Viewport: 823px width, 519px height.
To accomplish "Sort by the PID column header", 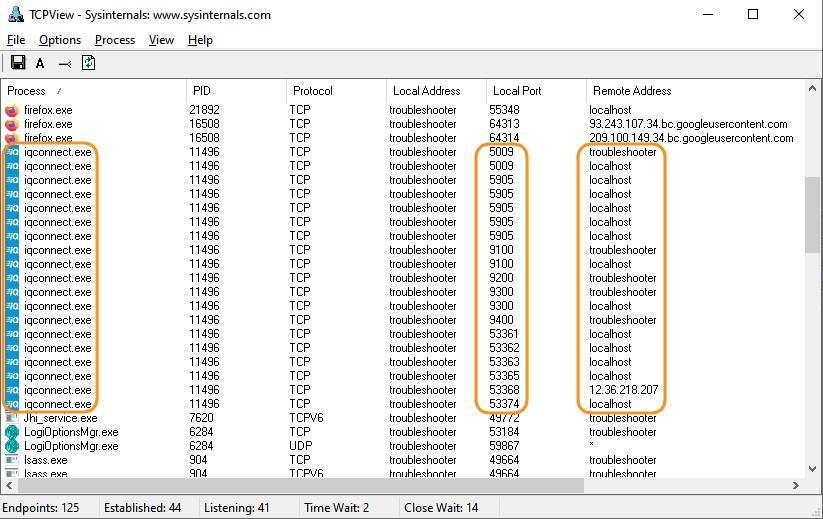I will pyautogui.click(x=236, y=91).
